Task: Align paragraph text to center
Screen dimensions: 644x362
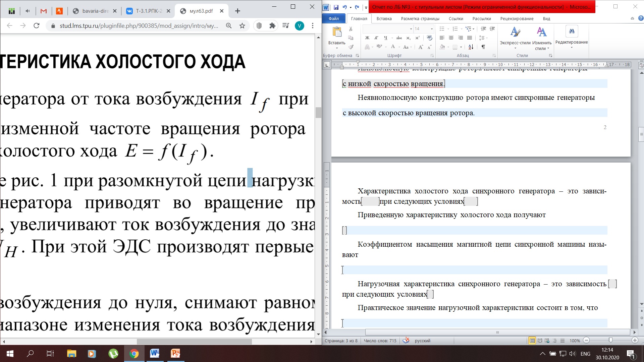Action: point(451,38)
